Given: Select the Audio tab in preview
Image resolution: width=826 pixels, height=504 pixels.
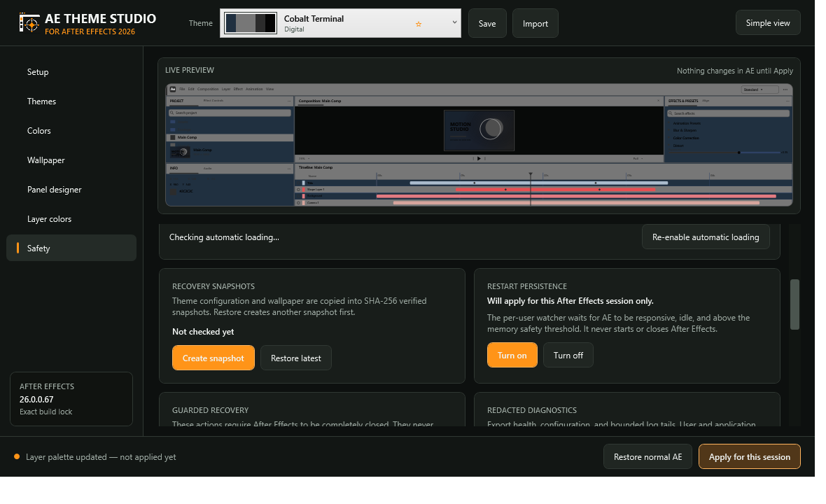Looking at the screenshot, I should point(208,169).
